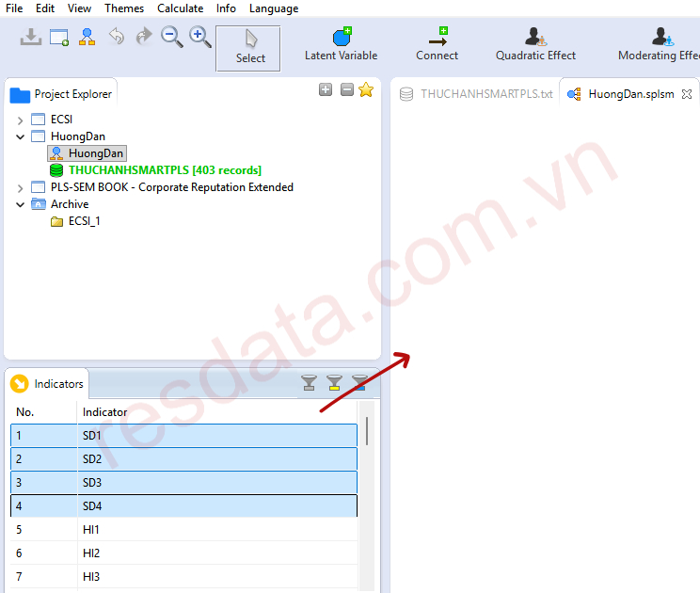This screenshot has width=700, height=593.
Task: Open the THUCHANHSMARTPLS dataset with 403 records
Action: pos(165,170)
